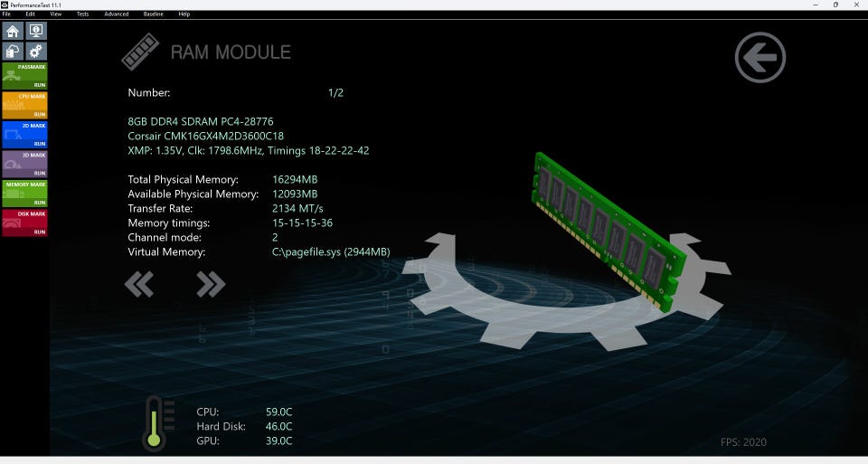This screenshot has width=868, height=464.
Task: Open the Baseline menu
Action: pyautogui.click(x=154, y=14)
